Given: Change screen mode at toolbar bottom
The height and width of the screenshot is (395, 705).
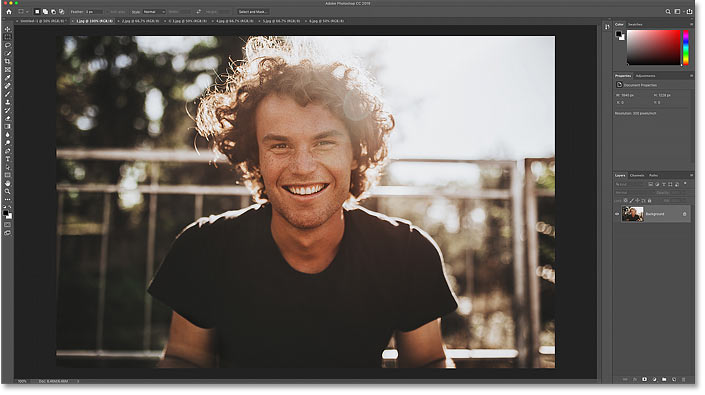Looking at the screenshot, I should coord(7,233).
